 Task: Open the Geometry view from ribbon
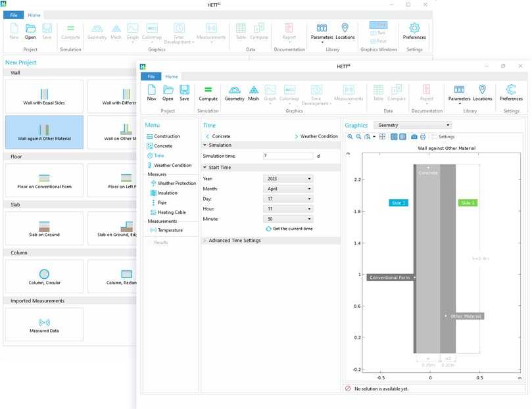[x=235, y=92]
